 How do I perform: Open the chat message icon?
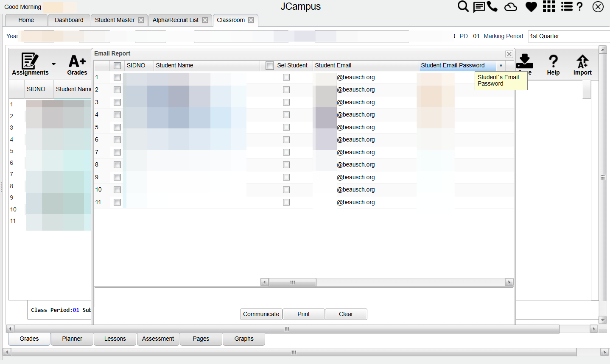pos(479,7)
